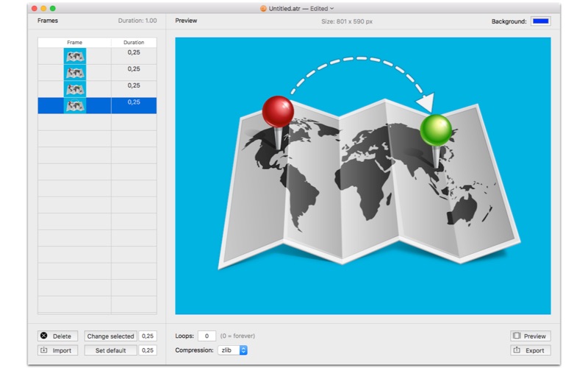Viewport: 588px width, 368px height.
Task: Click the yellow minimize window button
Action: pos(43,8)
